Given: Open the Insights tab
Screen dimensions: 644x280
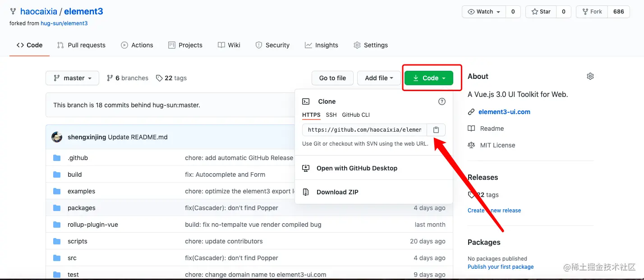Looking at the screenshot, I should tap(322, 45).
